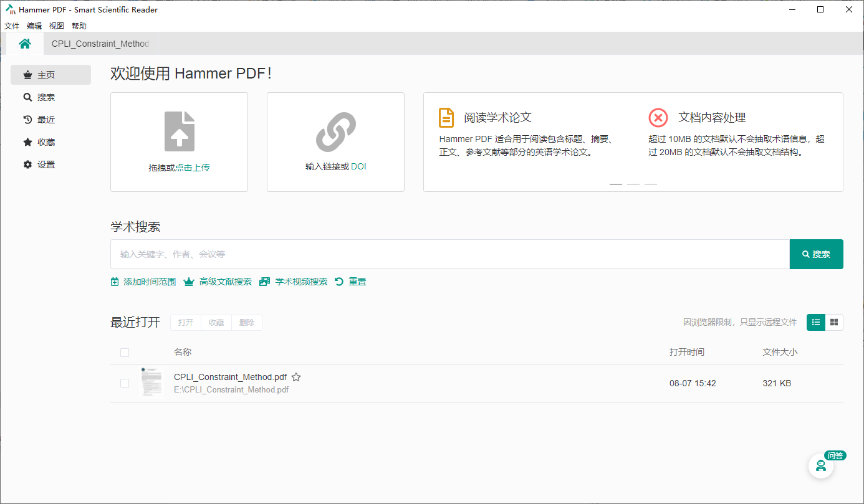
Task: Open 设置 in the sidebar
Action: click(x=51, y=164)
